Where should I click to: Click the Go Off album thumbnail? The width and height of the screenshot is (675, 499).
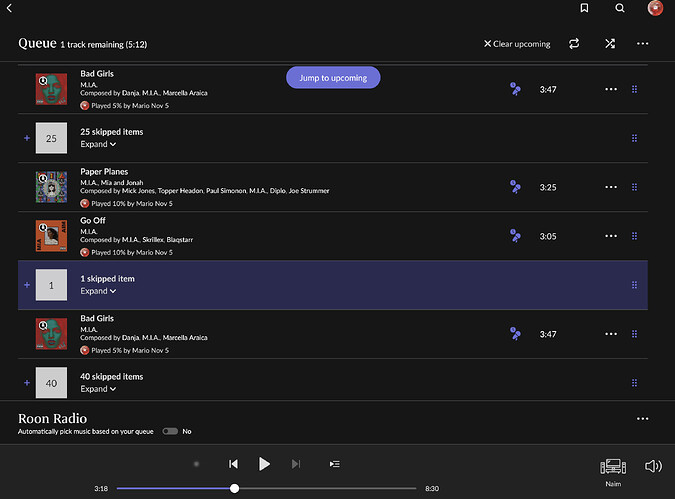(51, 236)
